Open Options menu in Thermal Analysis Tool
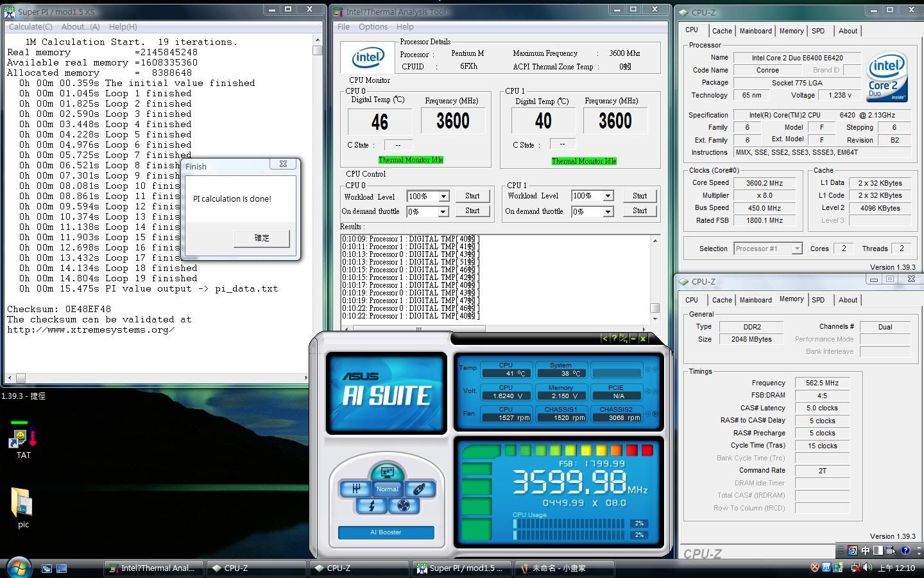 pos(373,27)
